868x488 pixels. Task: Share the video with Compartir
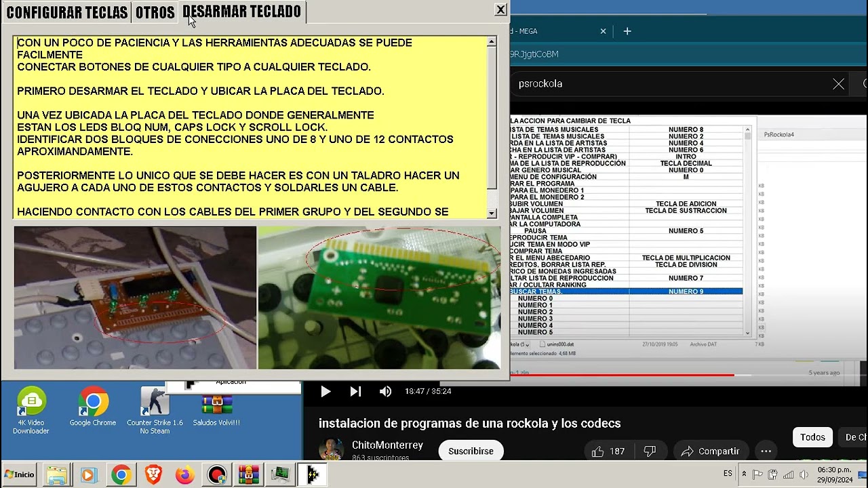click(709, 451)
